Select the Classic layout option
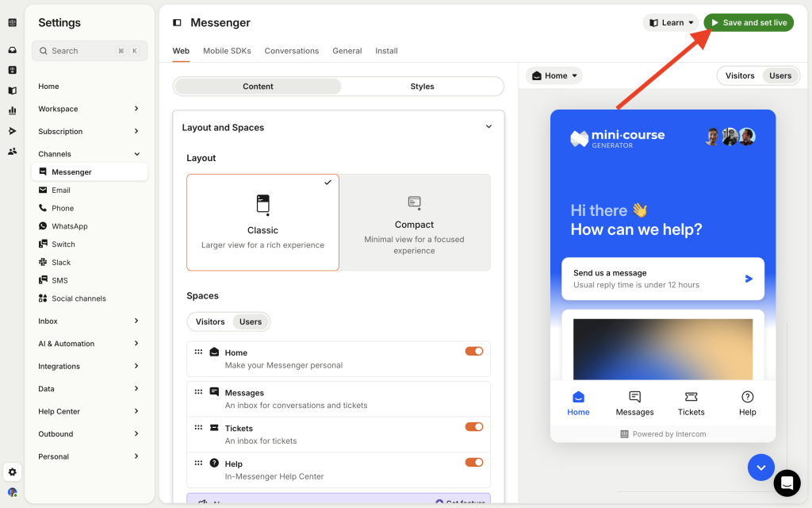Image resolution: width=812 pixels, height=508 pixels. pos(262,222)
